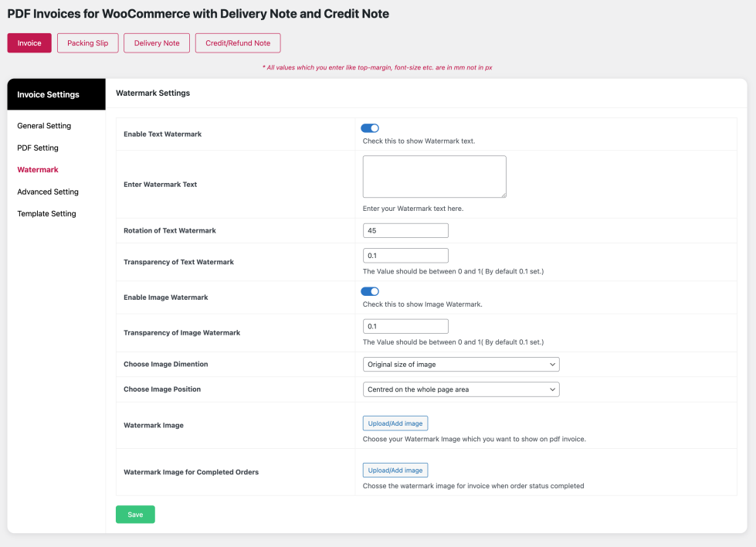Screen dimensions: 756x547
Task: Expand the Choose Image Position dropdown
Action: click(461, 389)
